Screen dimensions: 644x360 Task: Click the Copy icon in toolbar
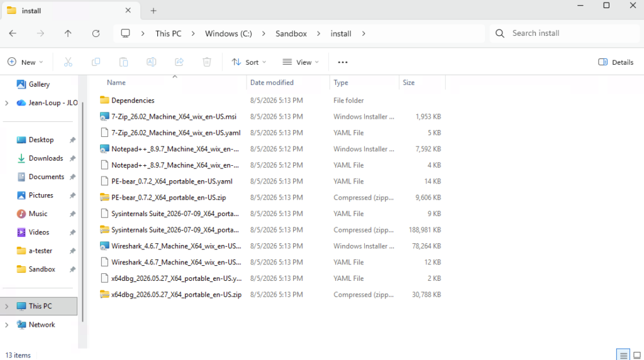click(x=96, y=62)
